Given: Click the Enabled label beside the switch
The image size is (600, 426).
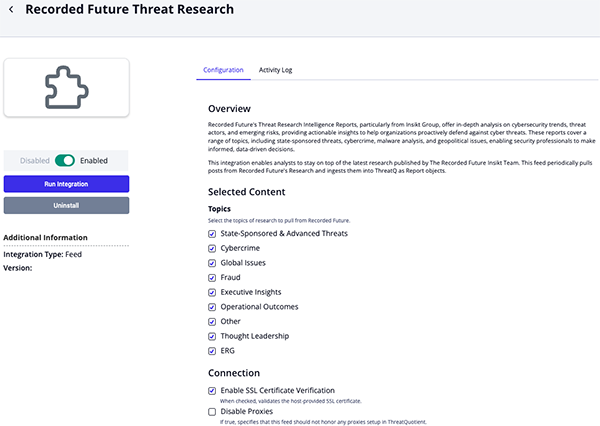Looking at the screenshot, I should tap(94, 160).
